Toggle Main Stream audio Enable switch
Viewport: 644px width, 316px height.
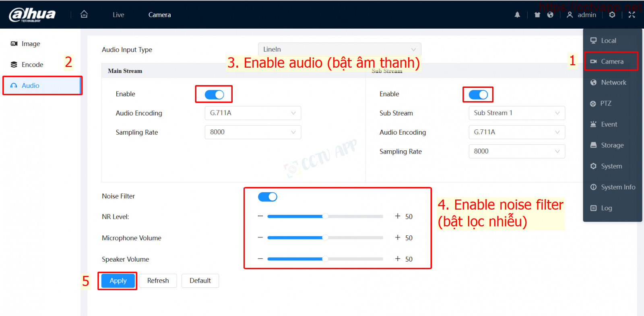(214, 94)
